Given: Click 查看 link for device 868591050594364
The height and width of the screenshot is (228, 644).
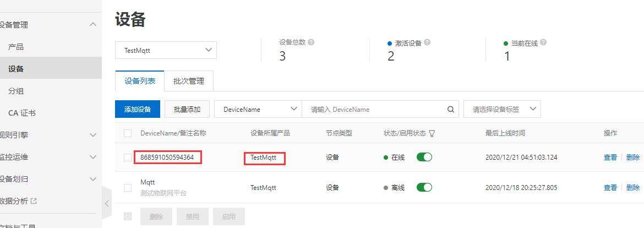Looking at the screenshot, I should point(610,157).
